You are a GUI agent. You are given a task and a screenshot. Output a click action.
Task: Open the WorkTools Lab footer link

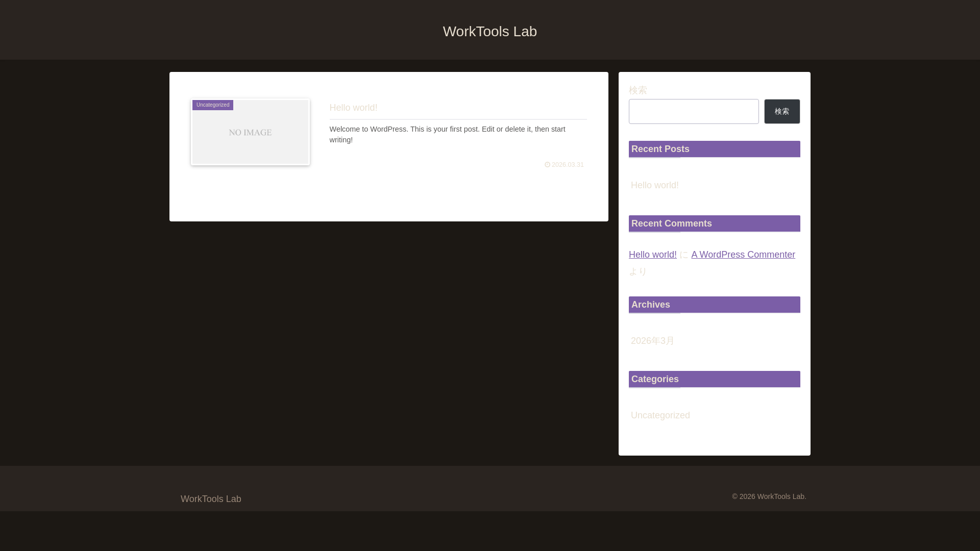pyautogui.click(x=211, y=499)
